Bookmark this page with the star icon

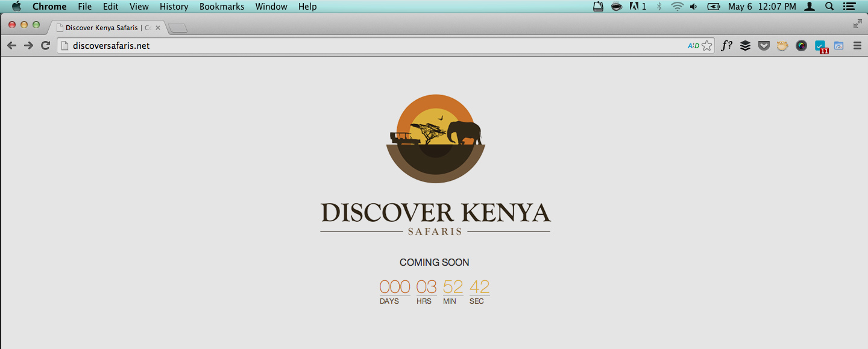pyautogui.click(x=707, y=46)
